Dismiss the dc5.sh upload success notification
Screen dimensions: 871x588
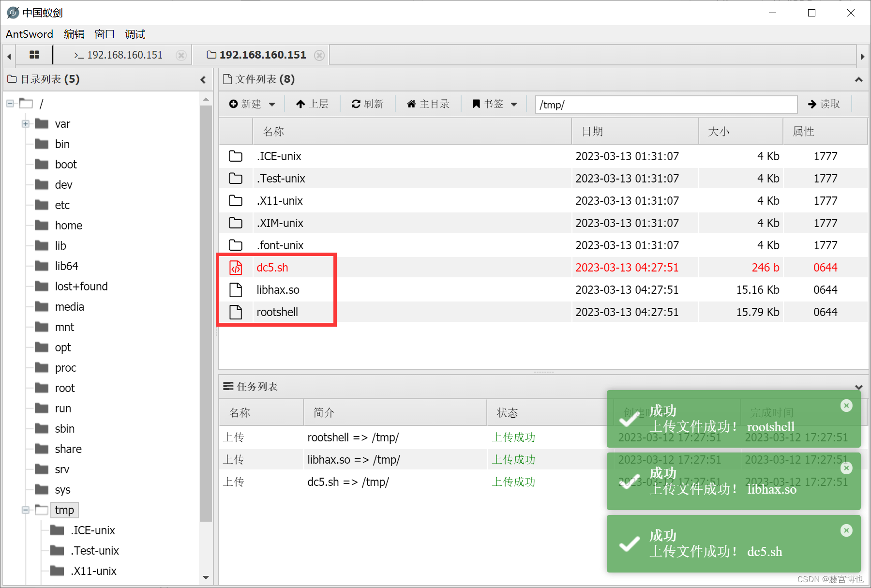click(846, 530)
